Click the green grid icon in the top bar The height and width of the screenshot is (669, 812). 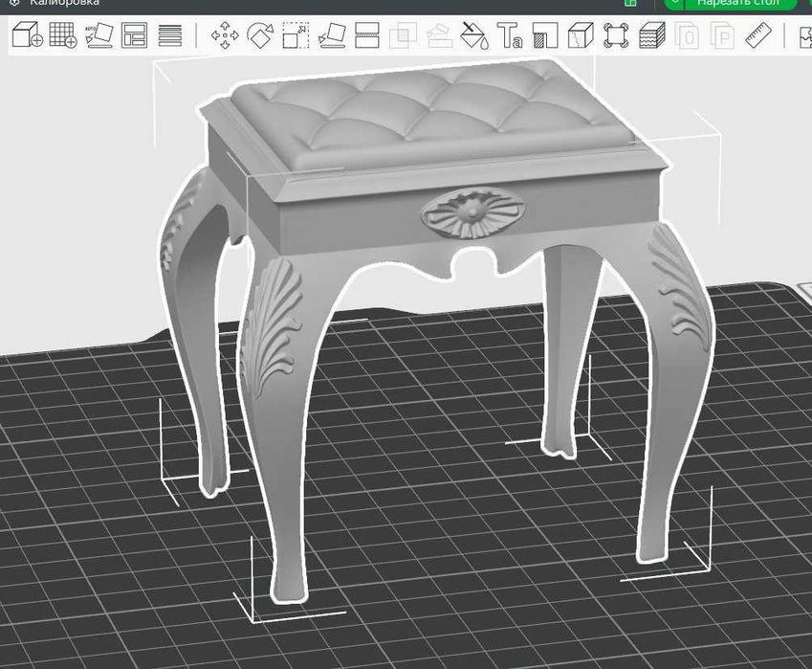click(630, 3)
